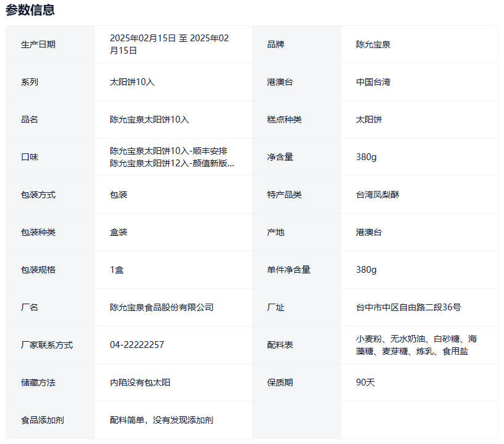
Task: Click the 中国台湾 region value
Action: pos(373,82)
